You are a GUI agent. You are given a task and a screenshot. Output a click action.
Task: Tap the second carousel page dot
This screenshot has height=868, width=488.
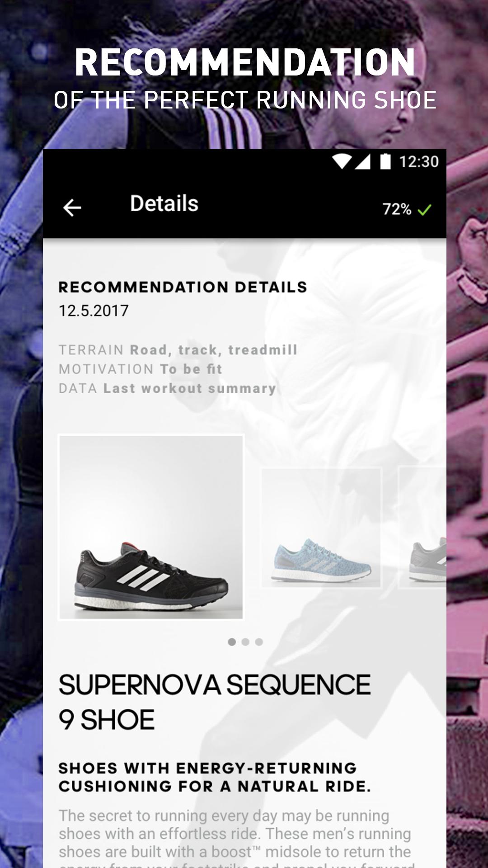point(245,642)
